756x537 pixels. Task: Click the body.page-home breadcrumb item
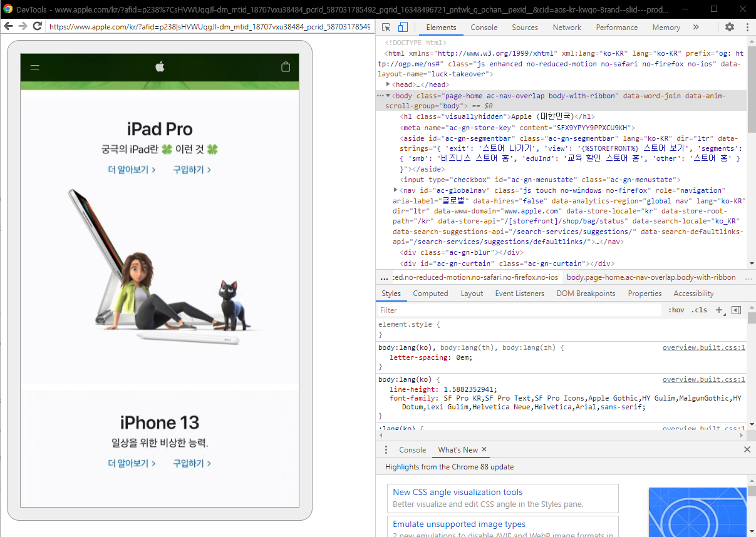tap(651, 277)
